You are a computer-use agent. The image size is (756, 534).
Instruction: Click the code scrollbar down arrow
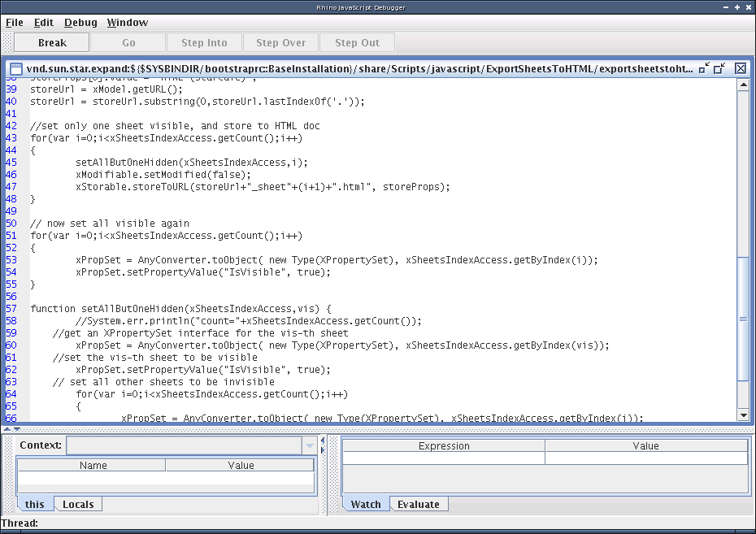tap(743, 415)
